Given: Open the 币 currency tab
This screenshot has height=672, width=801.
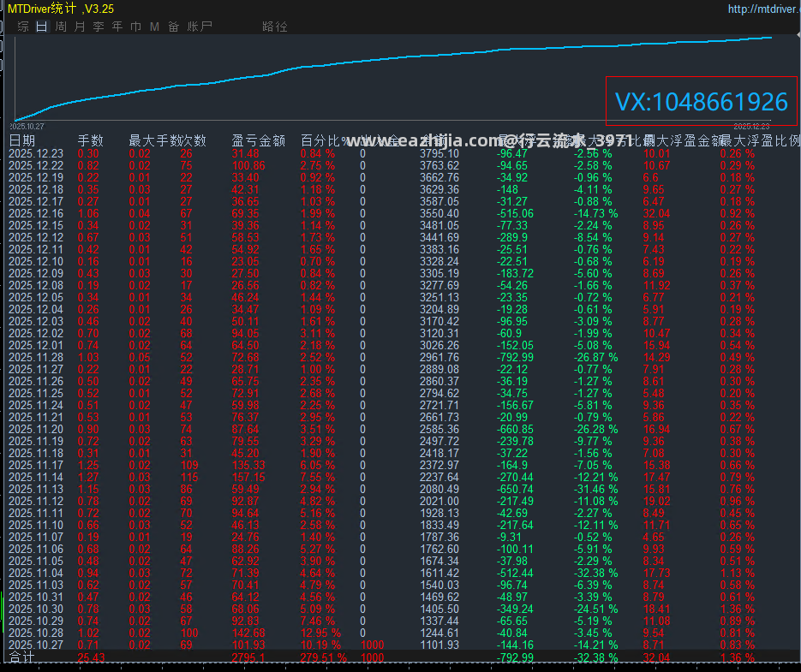Looking at the screenshot, I should tap(136, 27).
